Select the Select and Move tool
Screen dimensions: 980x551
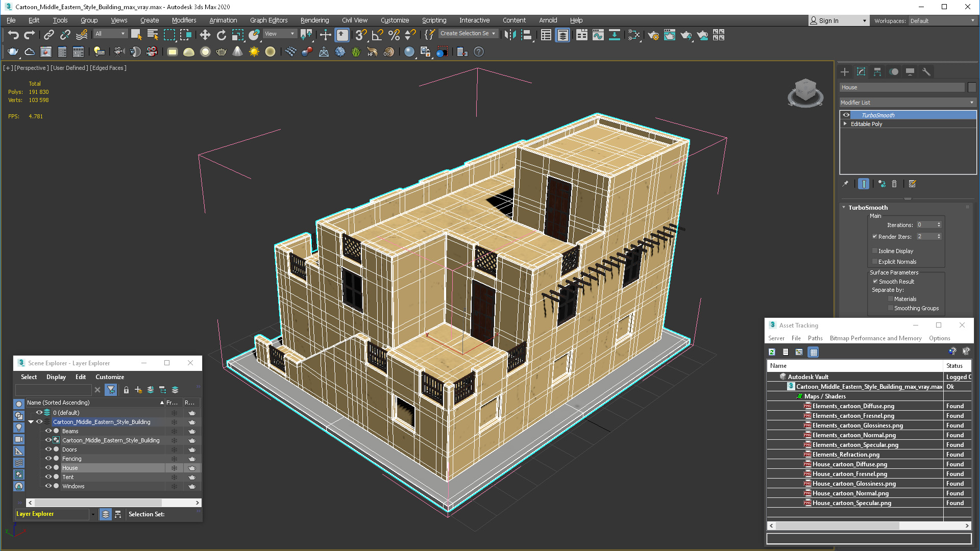point(205,35)
